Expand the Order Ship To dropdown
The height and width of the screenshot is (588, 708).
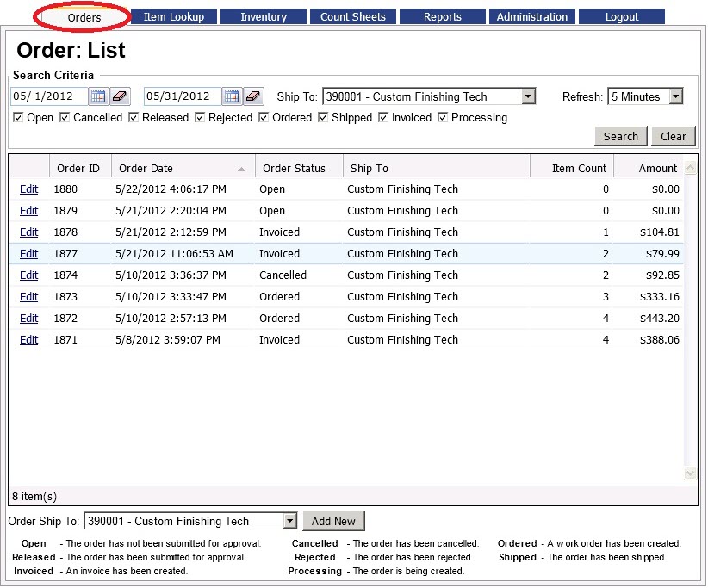point(289,521)
